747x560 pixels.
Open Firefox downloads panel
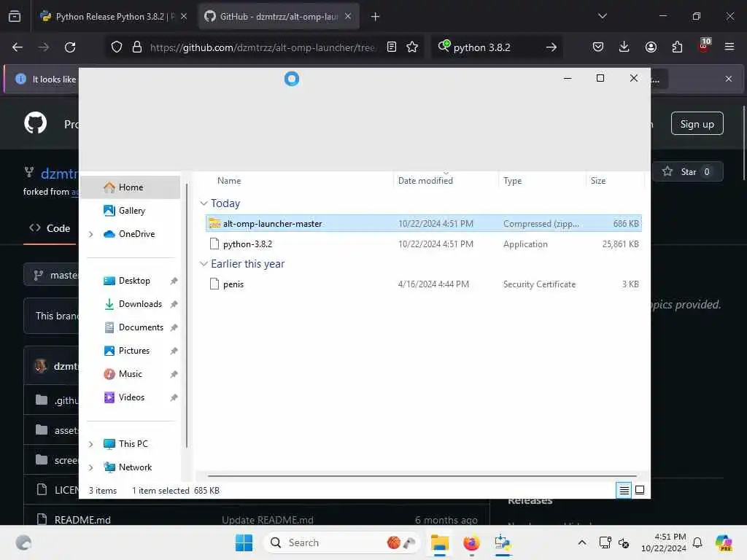click(x=624, y=47)
